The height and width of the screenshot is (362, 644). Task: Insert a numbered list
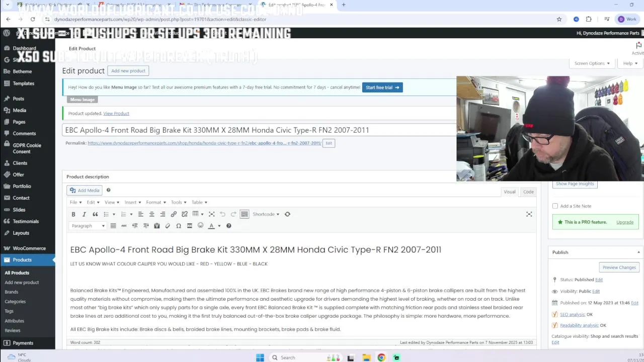124,214
